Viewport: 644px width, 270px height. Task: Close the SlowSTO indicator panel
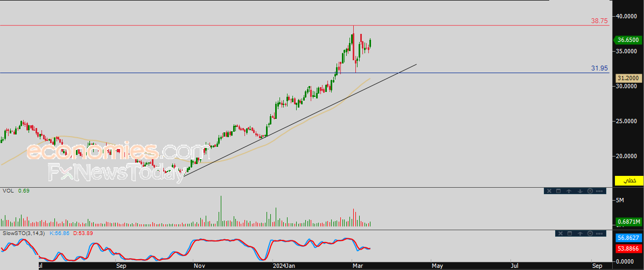pos(561,233)
